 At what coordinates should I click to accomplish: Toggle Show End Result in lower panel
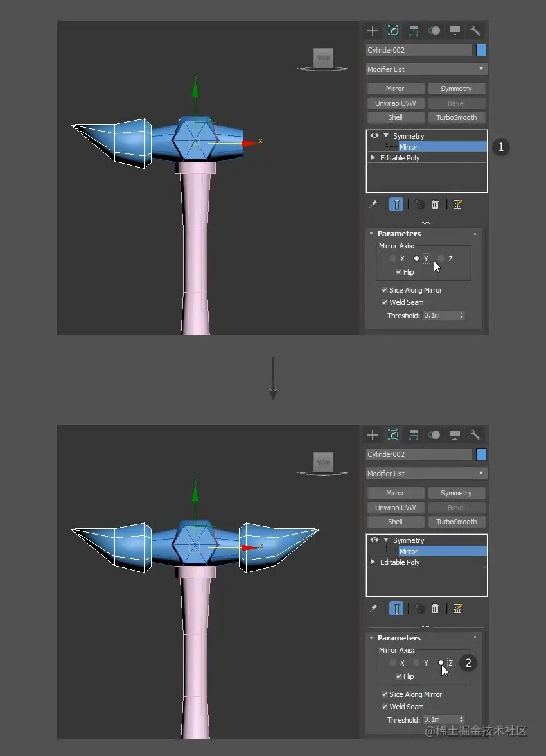click(x=396, y=608)
